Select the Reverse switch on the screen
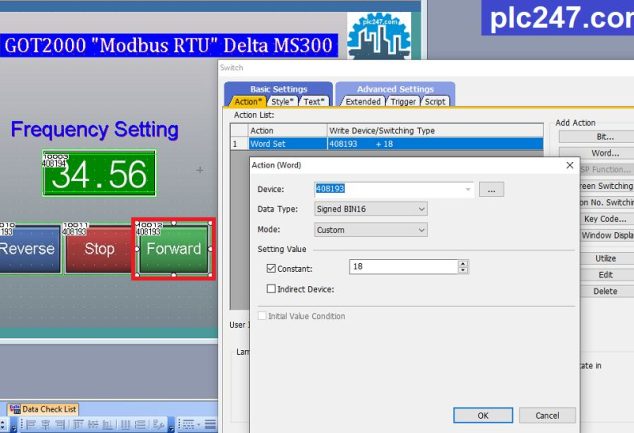This screenshot has width=634, height=433. (29, 249)
